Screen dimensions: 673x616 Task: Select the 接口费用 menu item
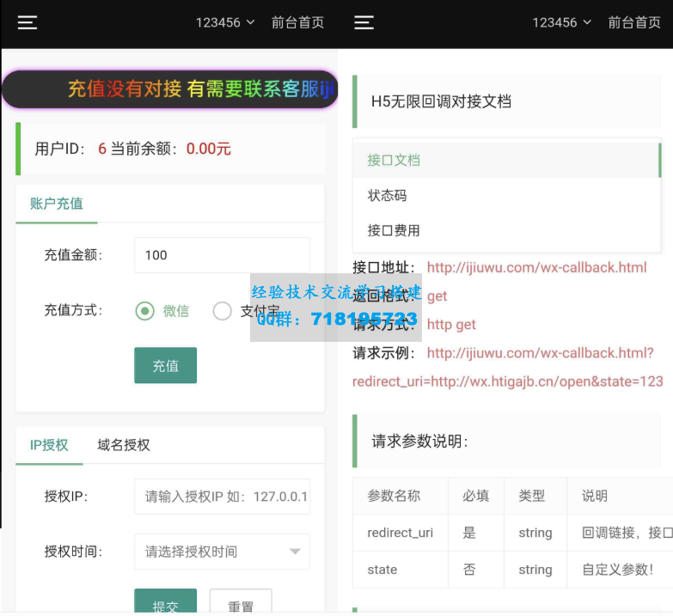pos(506,230)
